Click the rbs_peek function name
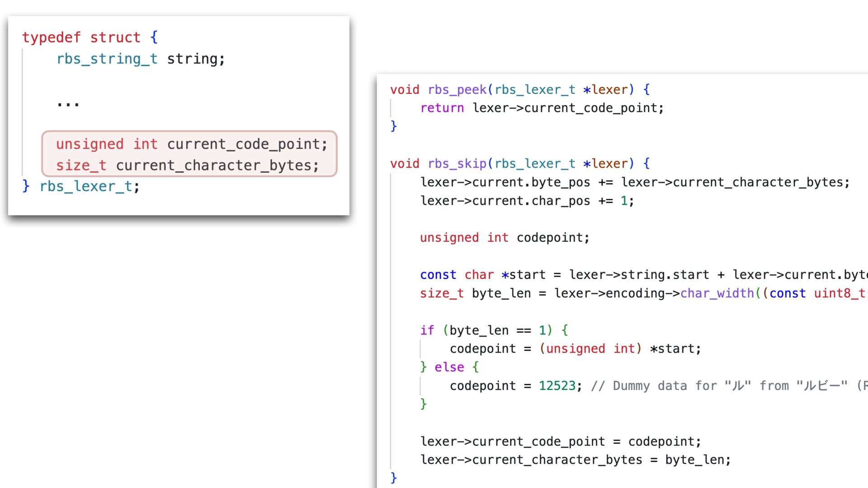Screen dimensions: 868x488 457,89
